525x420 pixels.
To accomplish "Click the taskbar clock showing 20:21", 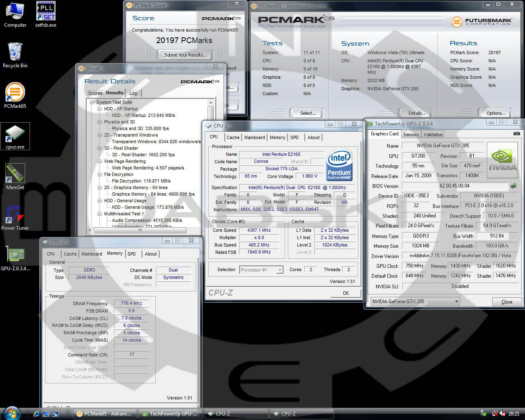I will (x=514, y=414).
